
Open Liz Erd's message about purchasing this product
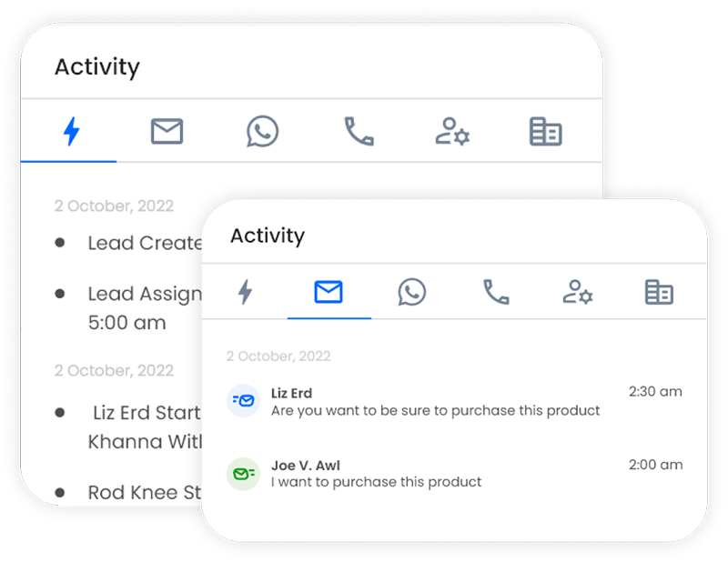coord(434,411)
